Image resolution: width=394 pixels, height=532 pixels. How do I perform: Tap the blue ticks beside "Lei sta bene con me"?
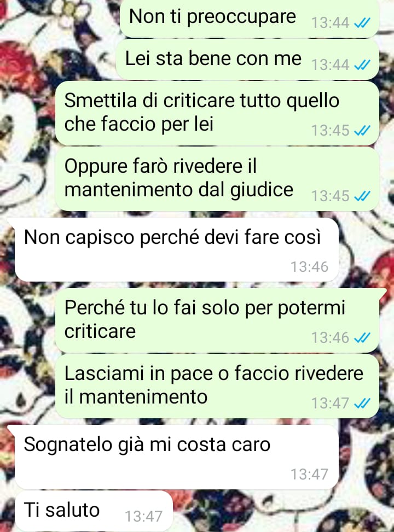[362, 65]
